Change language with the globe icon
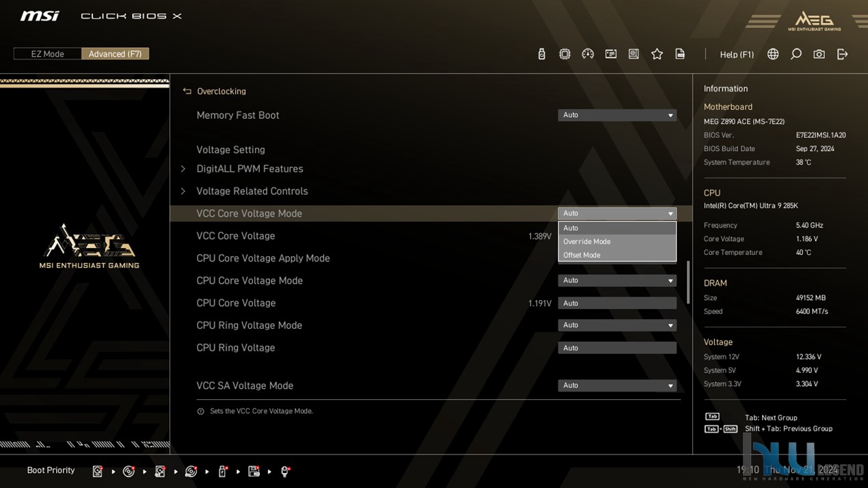Screen dimensions: 868x488 point(773,54)
